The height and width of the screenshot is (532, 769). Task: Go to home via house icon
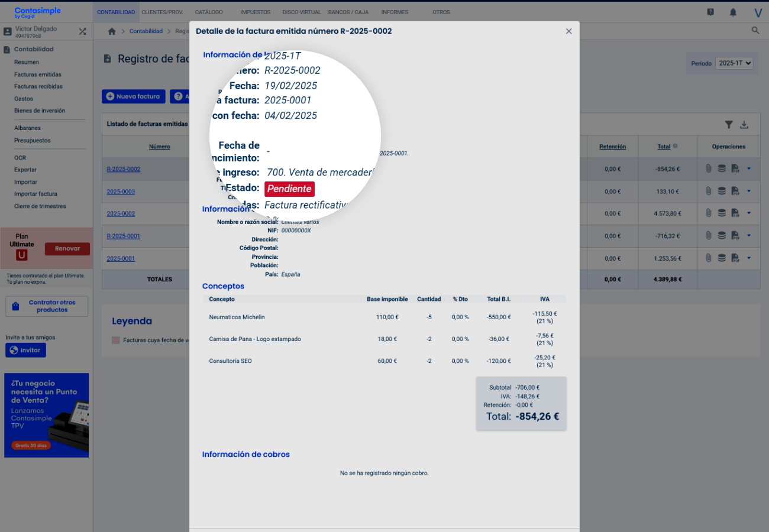[112, 31]
